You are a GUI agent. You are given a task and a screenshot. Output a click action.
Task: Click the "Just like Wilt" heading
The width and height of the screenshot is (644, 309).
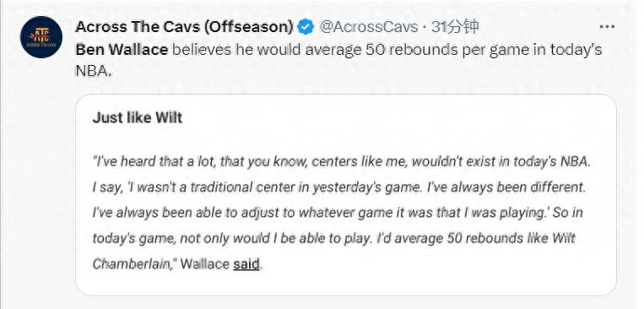pos(138,118)
